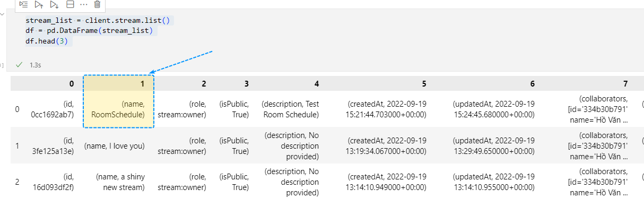Select row index 2 of the table

click(x=17, y=182)
